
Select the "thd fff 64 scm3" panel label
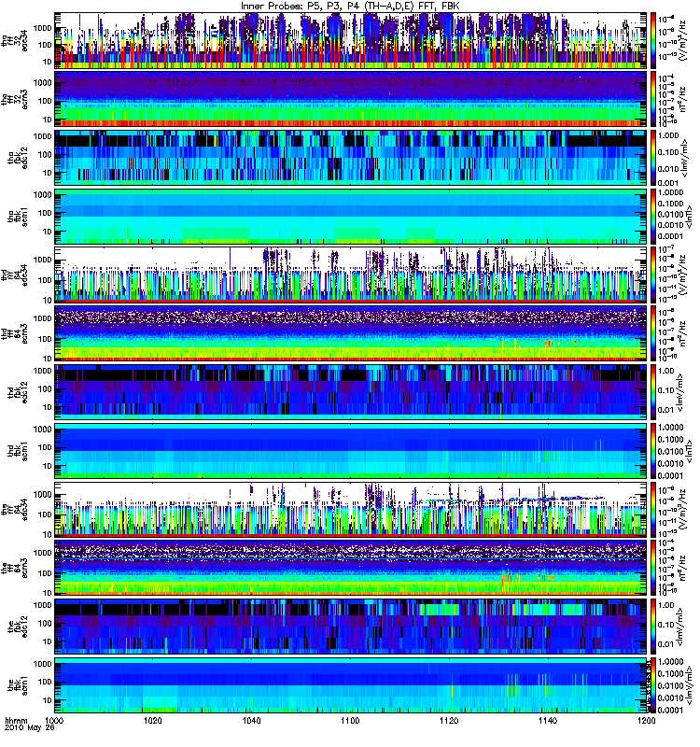(14, 333)
